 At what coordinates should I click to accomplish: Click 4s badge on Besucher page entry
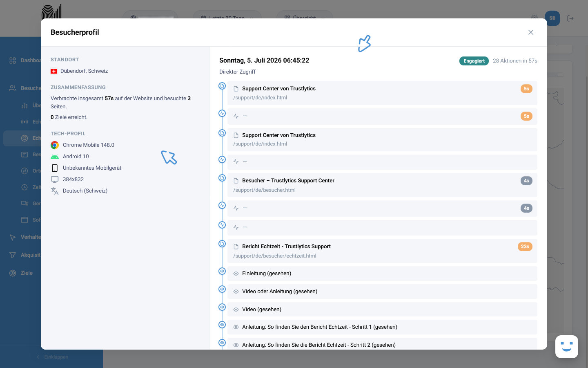coord(526,181)
